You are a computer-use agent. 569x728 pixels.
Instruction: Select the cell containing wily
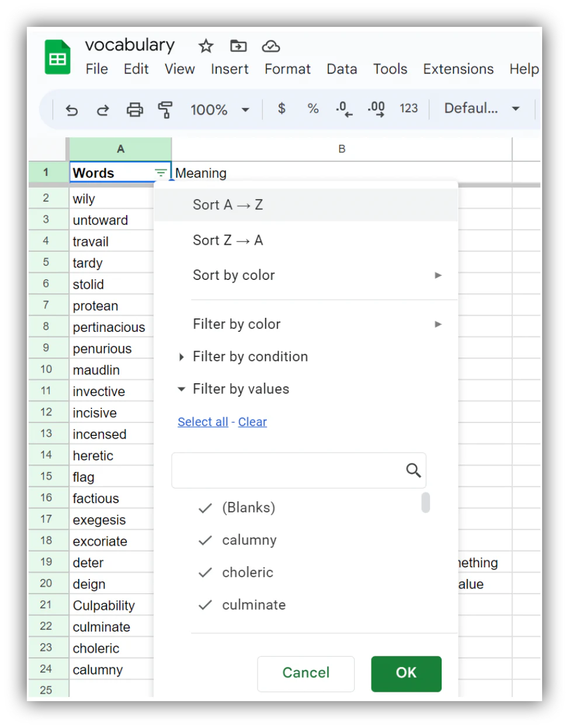[111, 199]
